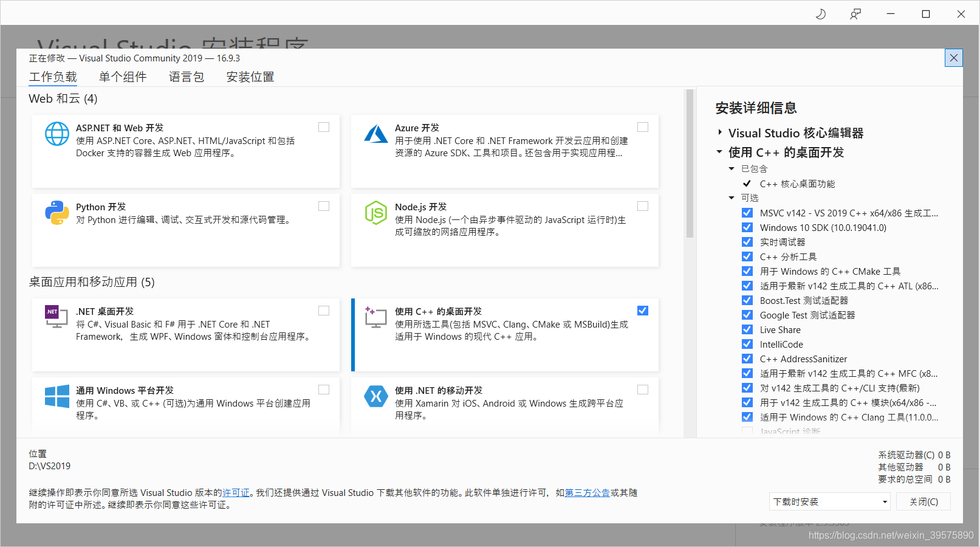Uncheck MSVC v142 build tools option
Screen dimensions: 980x547
747,213
